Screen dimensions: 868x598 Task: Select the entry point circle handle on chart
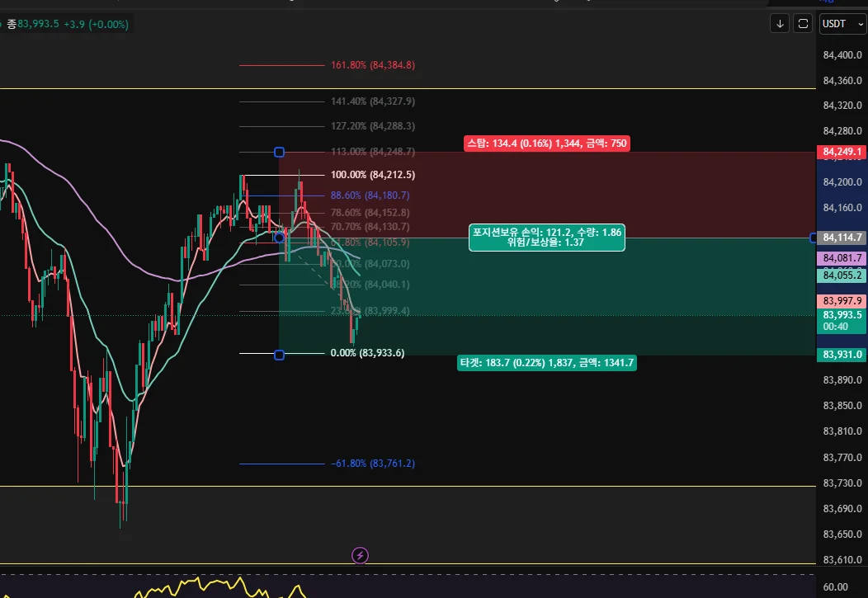pos(280,238)
